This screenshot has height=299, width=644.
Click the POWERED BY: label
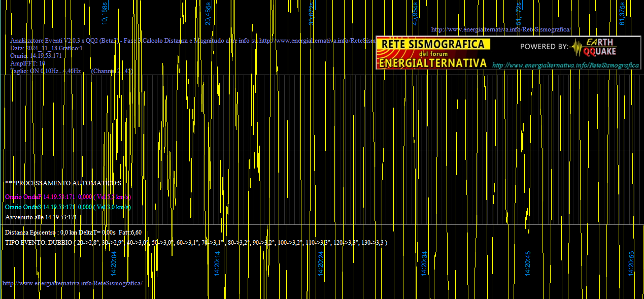pyautogui.click(x=544, y=47)
